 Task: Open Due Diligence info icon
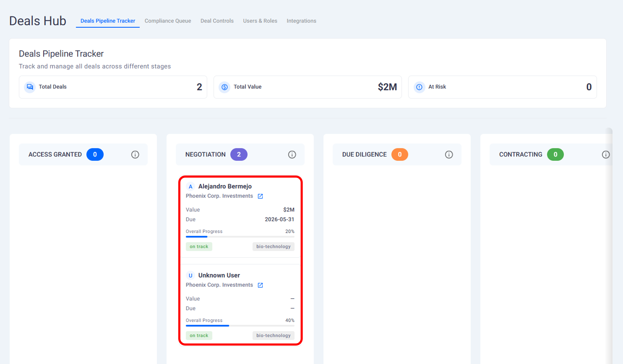coord(449,155)
